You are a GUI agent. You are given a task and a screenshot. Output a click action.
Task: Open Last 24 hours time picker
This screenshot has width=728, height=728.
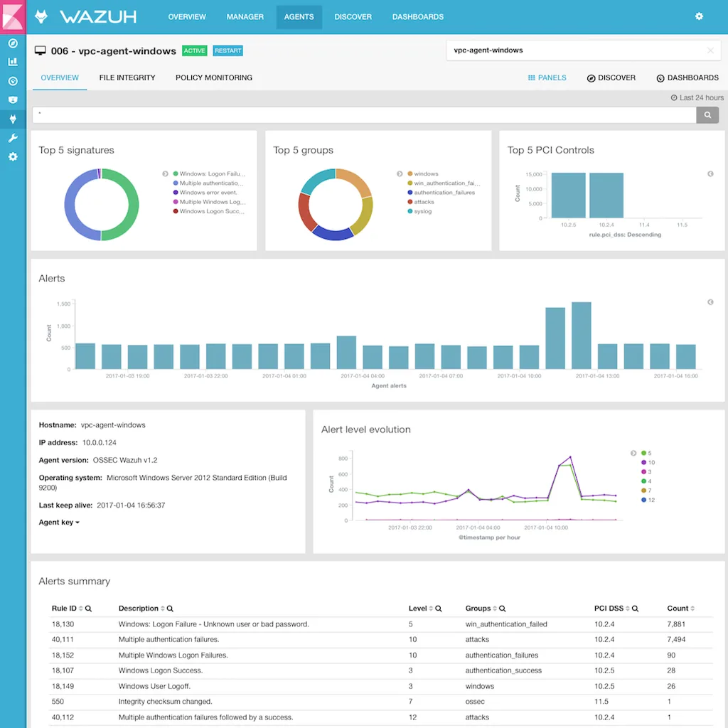point(697,97)
